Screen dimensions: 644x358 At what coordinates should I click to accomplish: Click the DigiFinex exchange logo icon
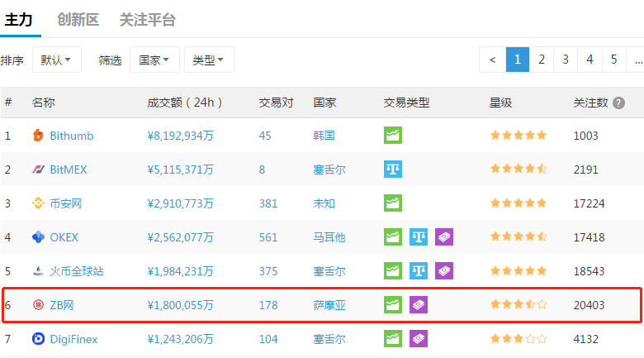[38, 339]
